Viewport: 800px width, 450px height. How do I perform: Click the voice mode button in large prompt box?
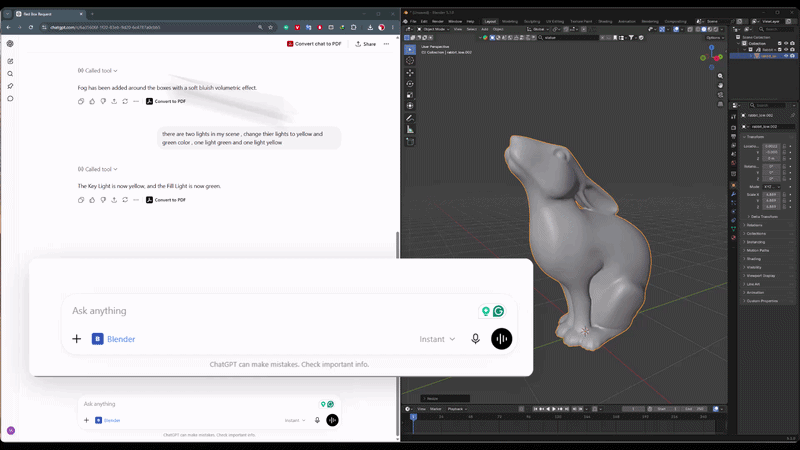[502, 339]
